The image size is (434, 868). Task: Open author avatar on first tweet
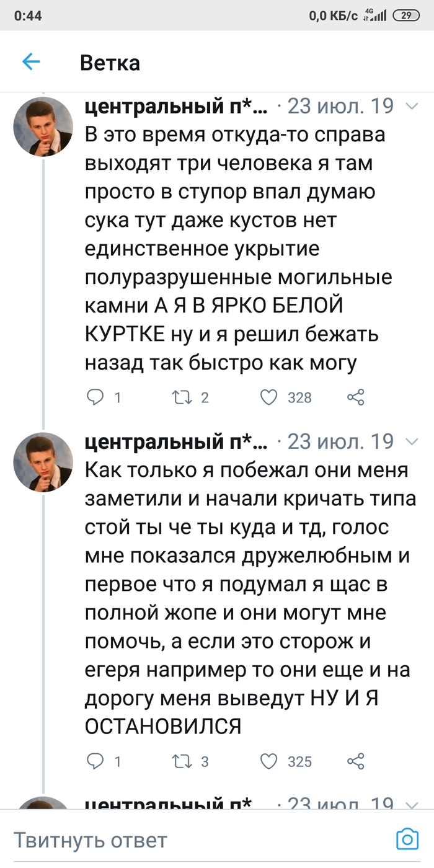[x=43, y=127]
